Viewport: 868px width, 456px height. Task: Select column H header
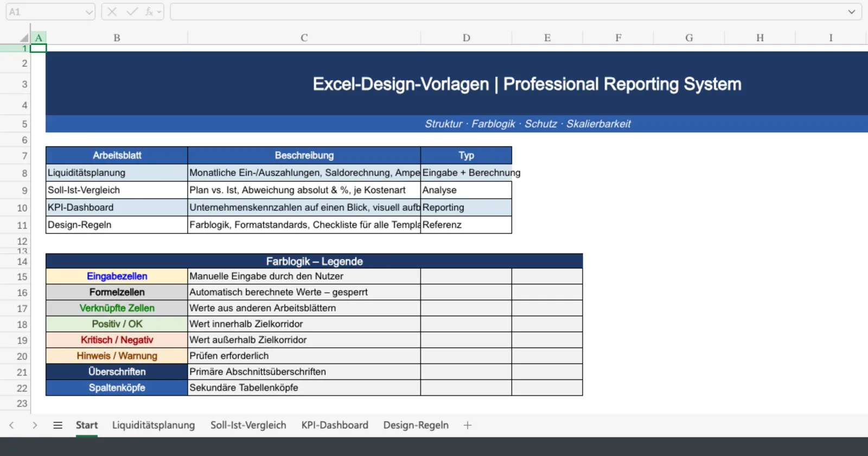coord(759,37)
